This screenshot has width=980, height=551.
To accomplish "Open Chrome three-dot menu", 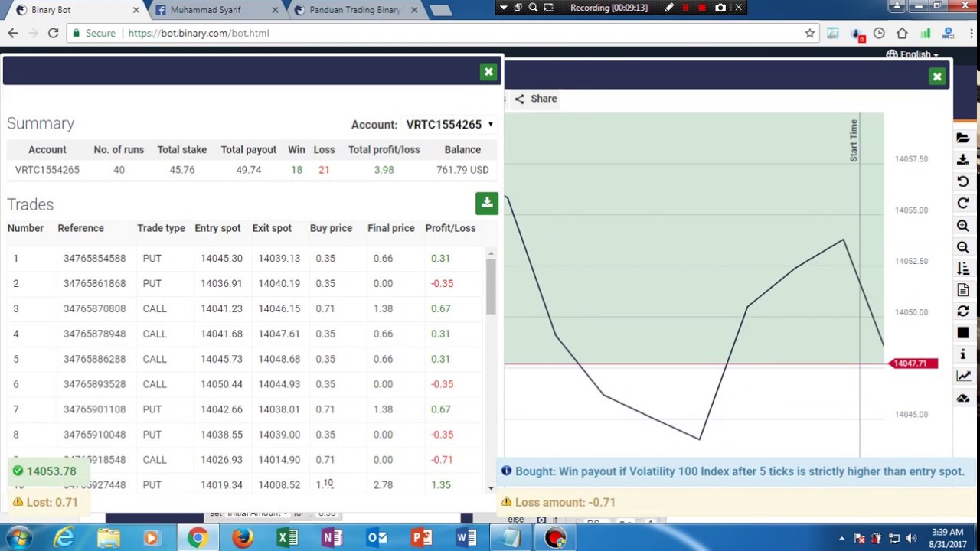I will tap(970, 33).
